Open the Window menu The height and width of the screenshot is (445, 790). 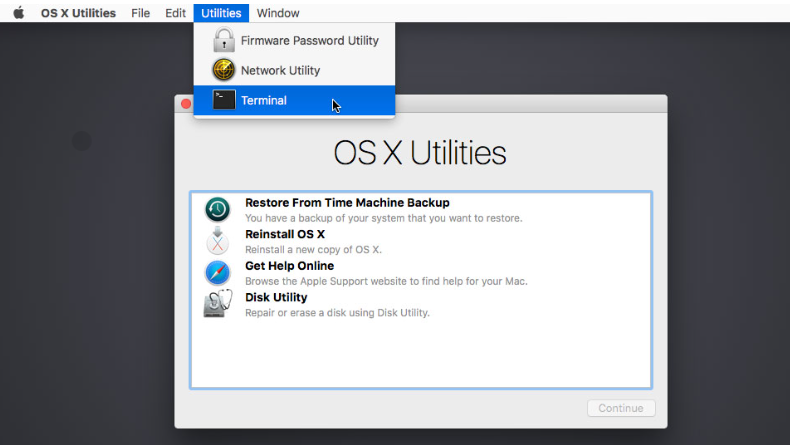point(278,13)
